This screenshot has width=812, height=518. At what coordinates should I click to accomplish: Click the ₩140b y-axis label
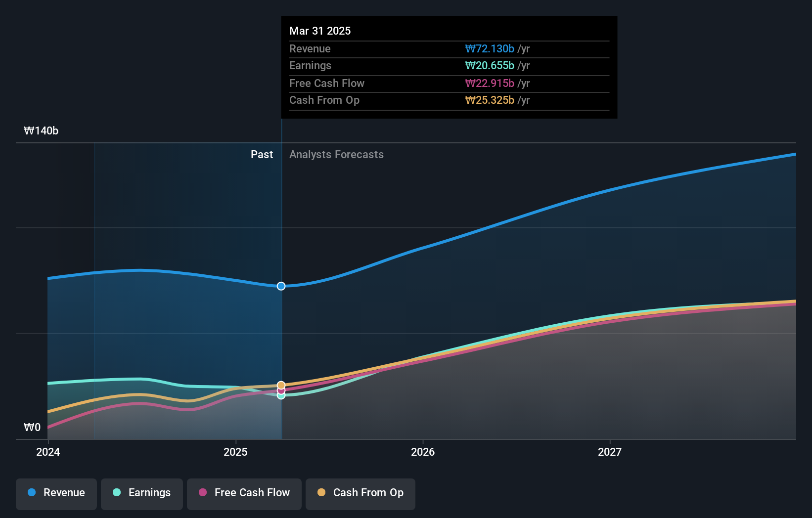(x=41, y=130)
